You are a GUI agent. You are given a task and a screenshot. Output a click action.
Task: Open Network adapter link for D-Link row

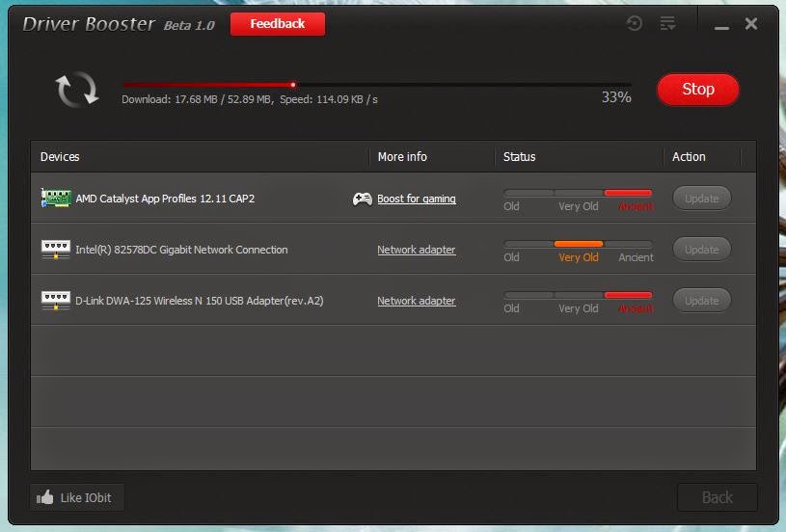click(416, 301)
